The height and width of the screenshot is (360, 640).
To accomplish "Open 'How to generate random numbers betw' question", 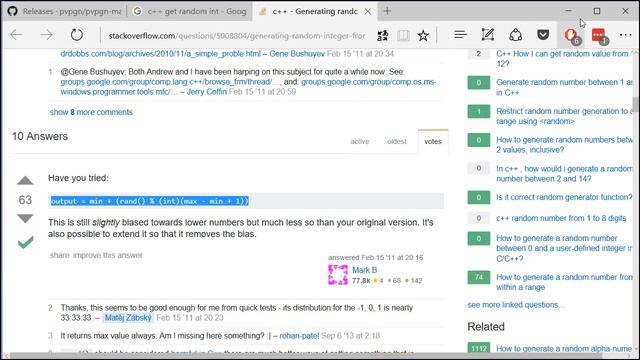I will (x=564, y=145).
